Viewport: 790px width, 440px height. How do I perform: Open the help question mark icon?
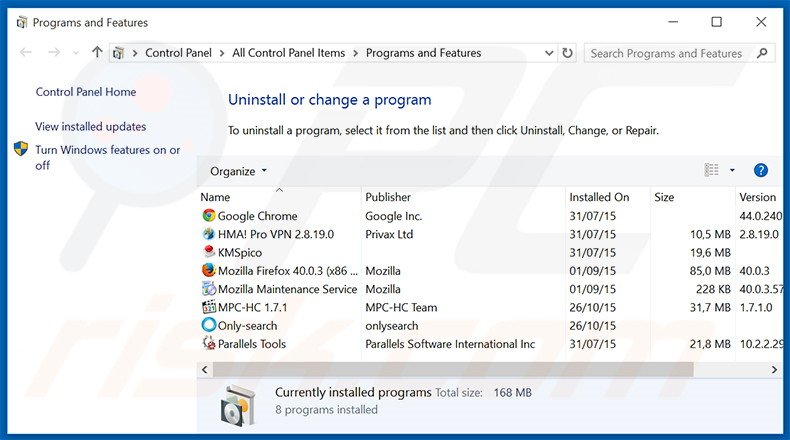[x=760, y=170]
